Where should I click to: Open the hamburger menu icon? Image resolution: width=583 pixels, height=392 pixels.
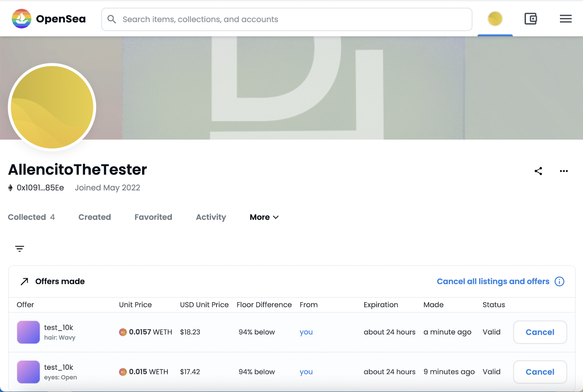566,19
